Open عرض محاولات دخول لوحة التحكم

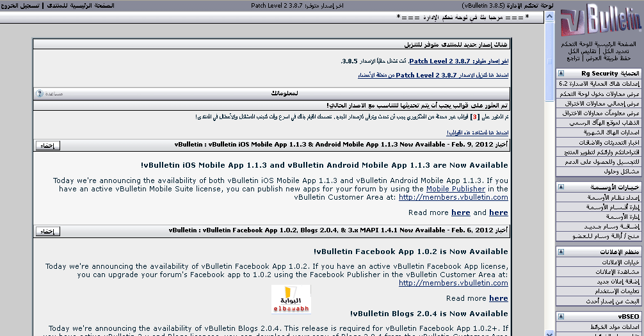click(599, 94)
